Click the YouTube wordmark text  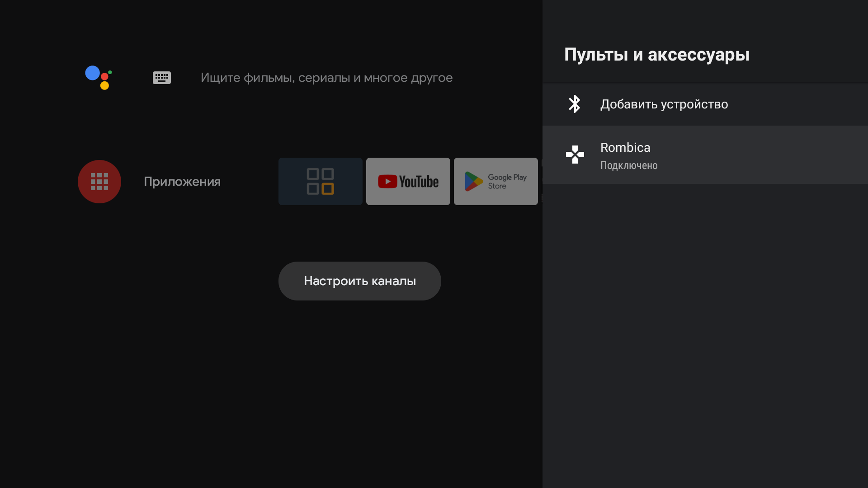(x=419, y=182)
